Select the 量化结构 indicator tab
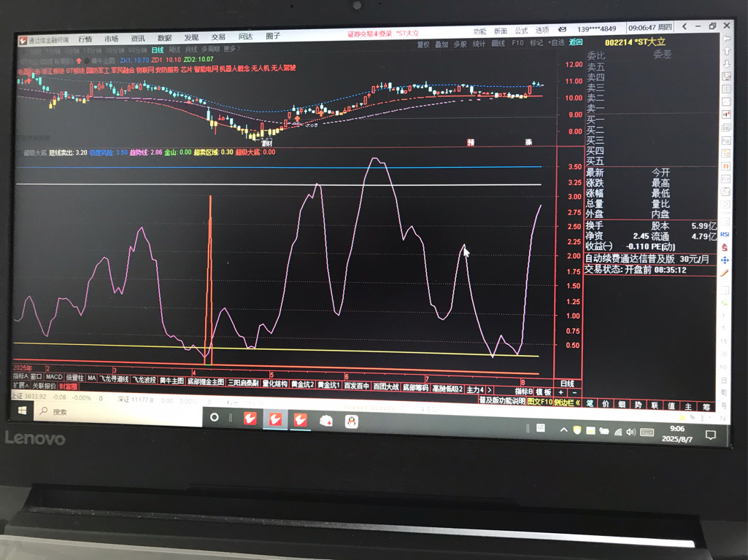748x560 pixels. (275, 384)
